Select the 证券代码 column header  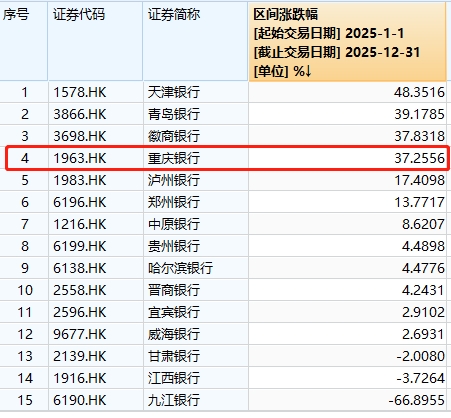95,41
